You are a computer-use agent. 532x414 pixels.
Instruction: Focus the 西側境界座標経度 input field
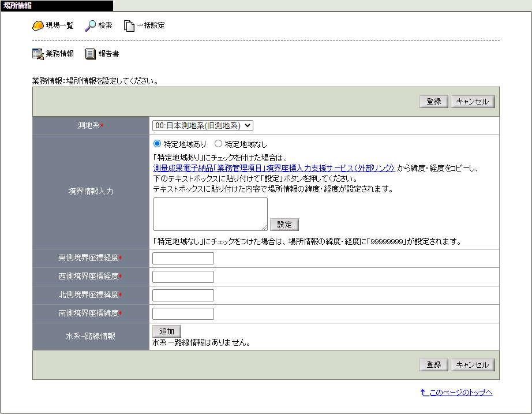click(x=183, y=277)
